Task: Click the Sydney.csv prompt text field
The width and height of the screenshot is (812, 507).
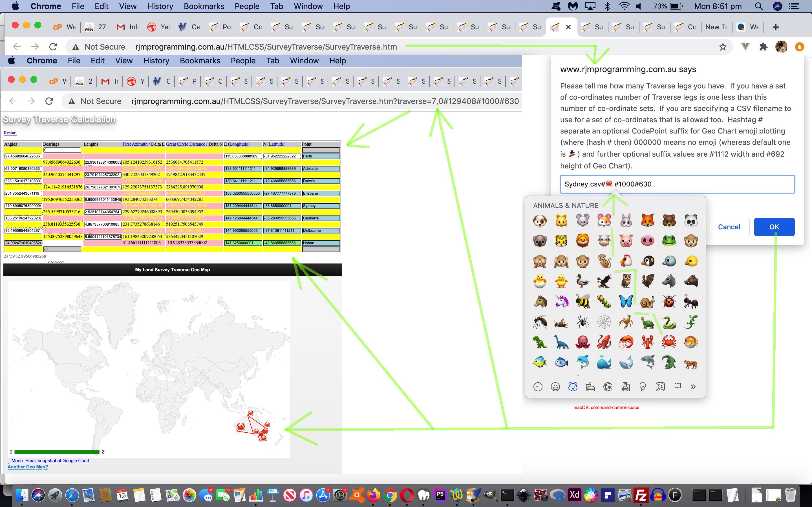Action: click(x=677, y=184)
